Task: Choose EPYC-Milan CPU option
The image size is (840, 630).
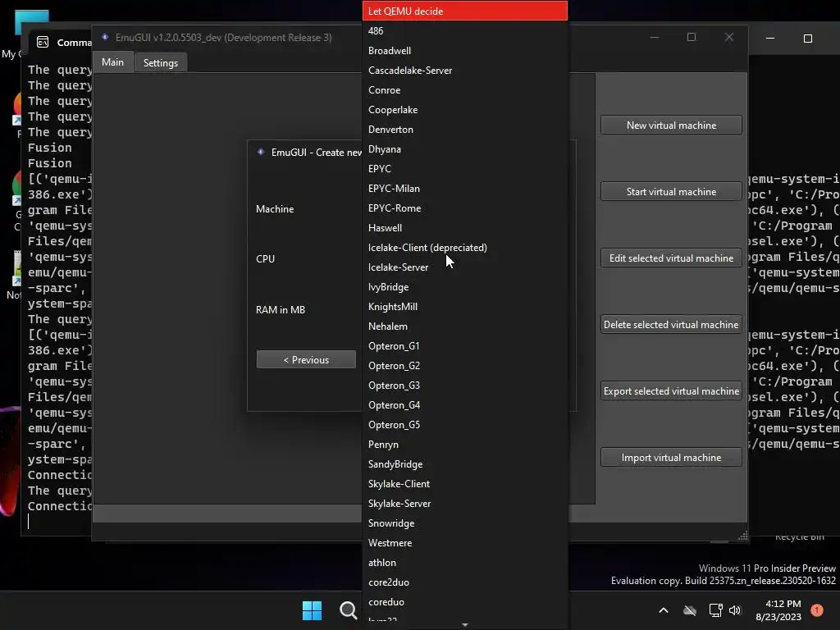Action: (464, 189)
